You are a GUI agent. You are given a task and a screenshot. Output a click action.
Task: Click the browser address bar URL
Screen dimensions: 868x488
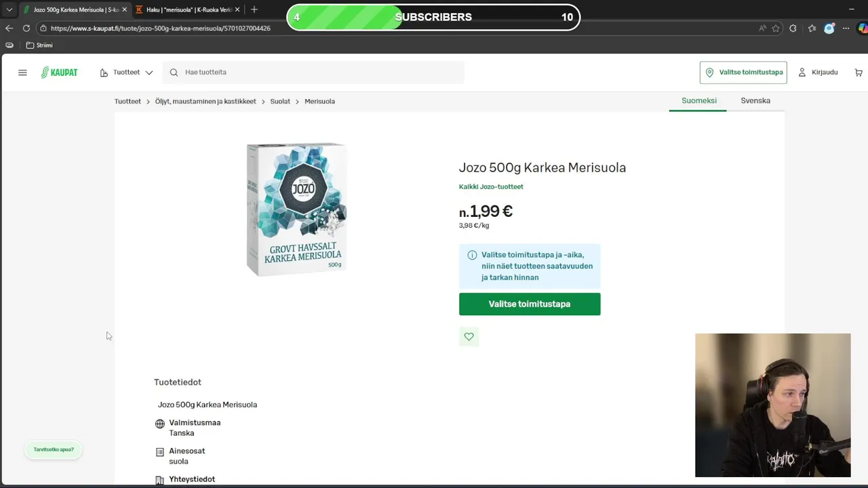pos(160,28)
